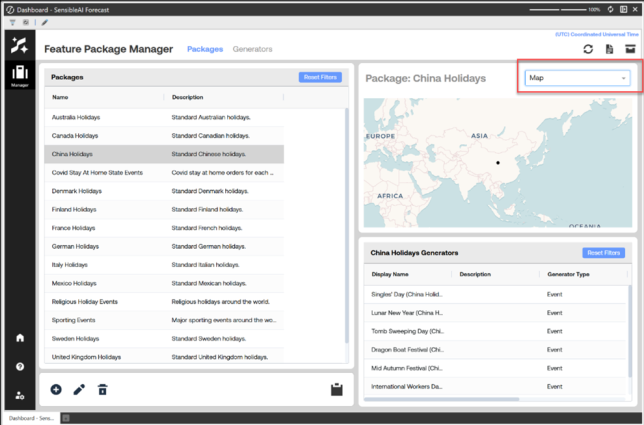Open the Help question mark icon

(x=20, y=367)
